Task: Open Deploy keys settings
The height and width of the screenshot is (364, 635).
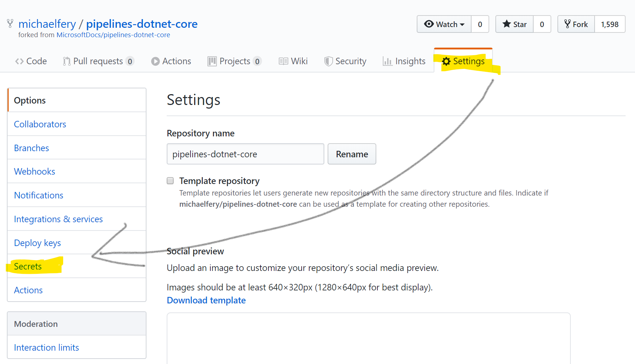Action: (77, 243)
